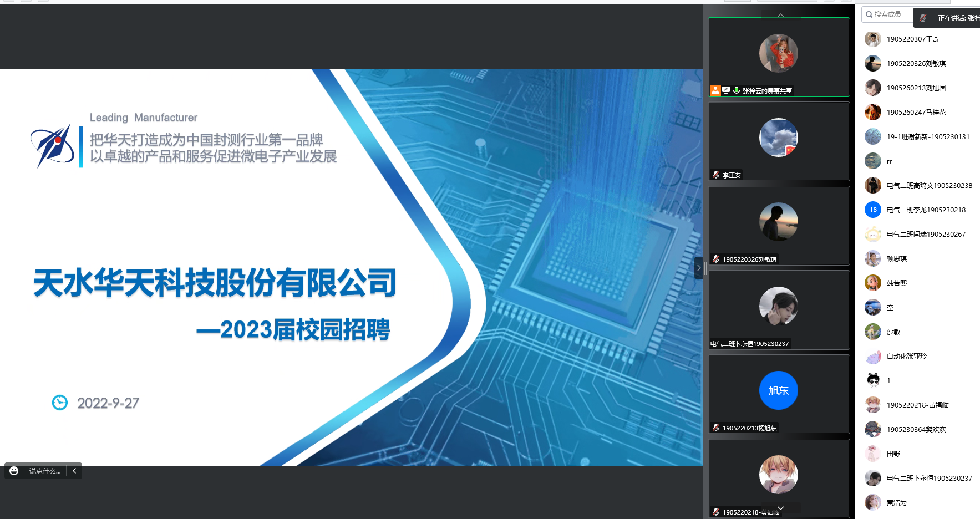Click the green microphone icon on 张梓云 tile
Viewport: 980px width, 519px height.
point(737,90)
